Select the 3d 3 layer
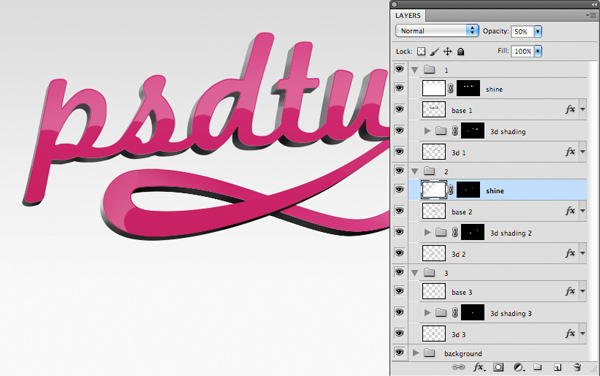The image size is (600, 376). 497,334
